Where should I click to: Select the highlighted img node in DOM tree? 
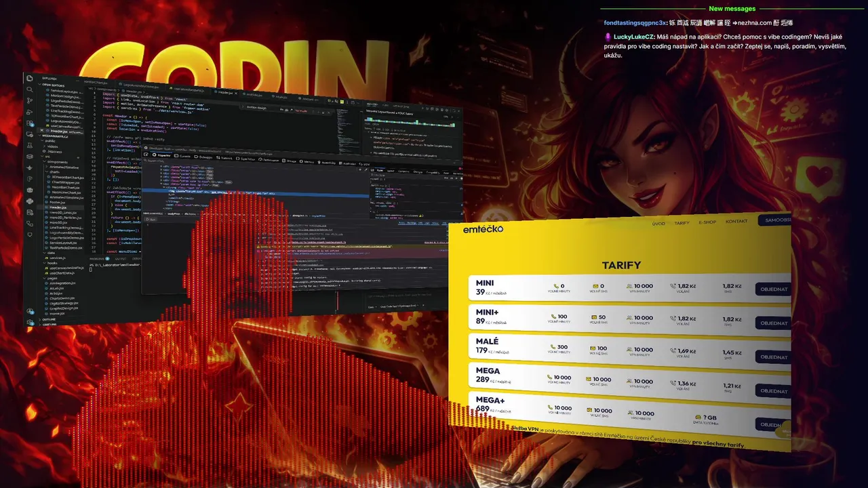[x=255, y=193]
